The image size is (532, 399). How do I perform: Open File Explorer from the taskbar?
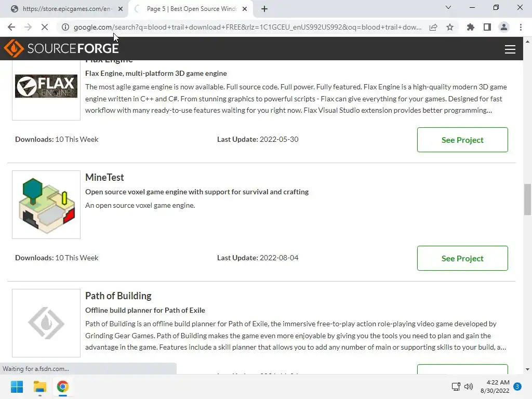pyautogui.click(x=39, y=387)
